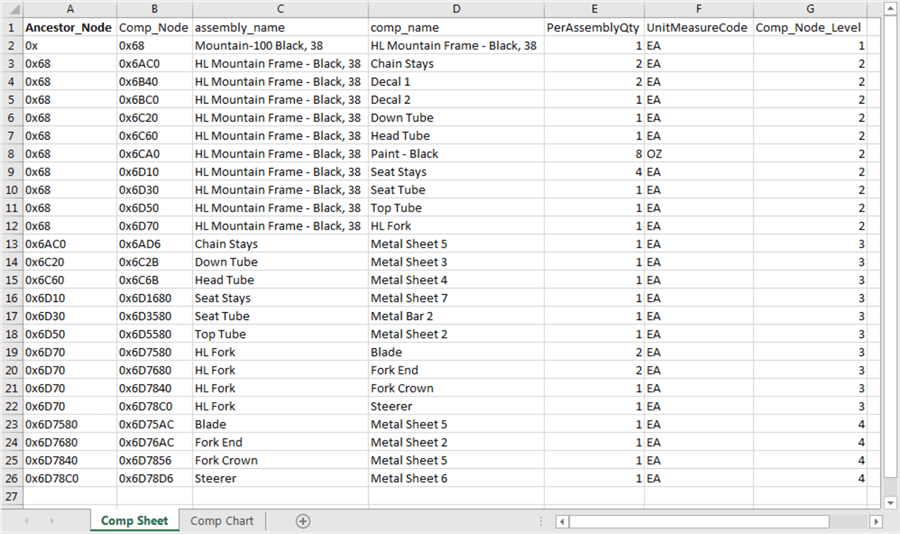Screen dimensions: 900x534
Task: Select row 8 header
Action: 11,154
